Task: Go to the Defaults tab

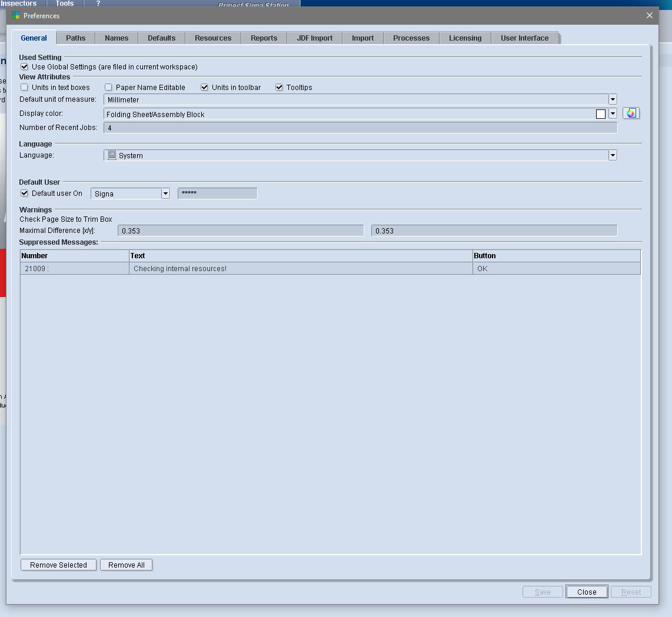Action: point(162,38)
